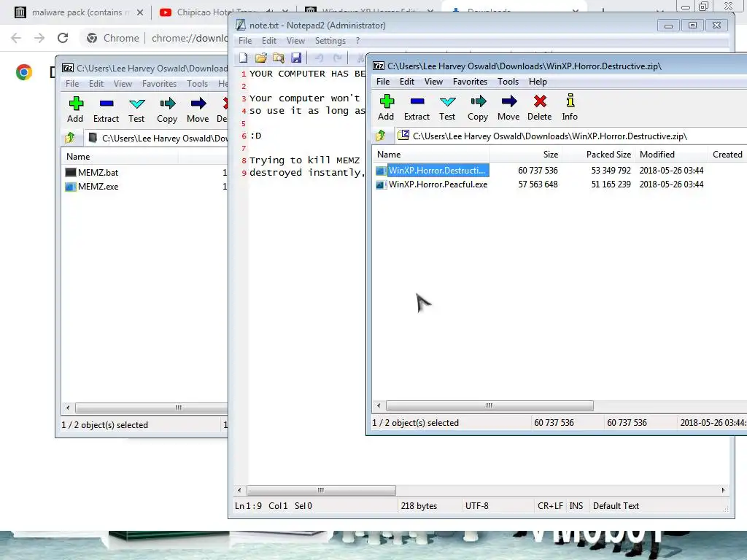Open Tools menu in WinXP.Horror 7-Zip window
The width and height of the screenshot is (747, 560).
(x=508, y=82)
